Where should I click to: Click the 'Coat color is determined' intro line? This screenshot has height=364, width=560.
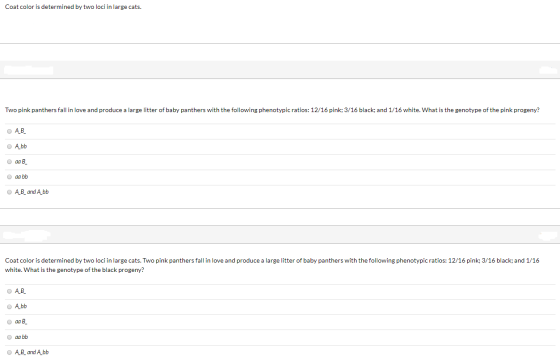(73, 7)
